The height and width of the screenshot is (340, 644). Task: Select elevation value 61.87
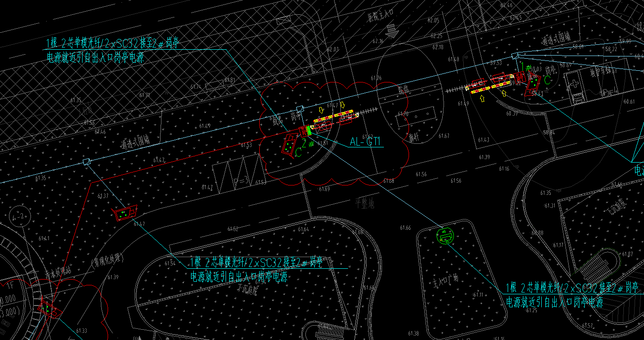coord(627,254)
